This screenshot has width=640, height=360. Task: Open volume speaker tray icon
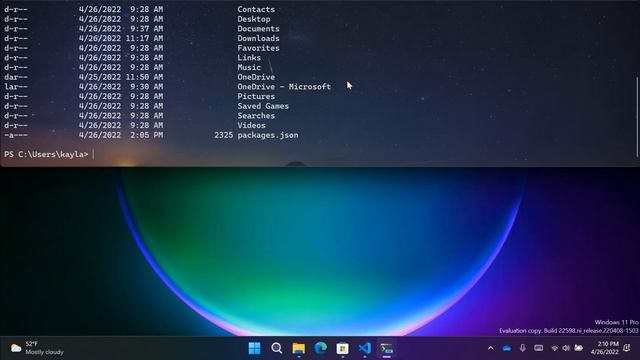566,348
